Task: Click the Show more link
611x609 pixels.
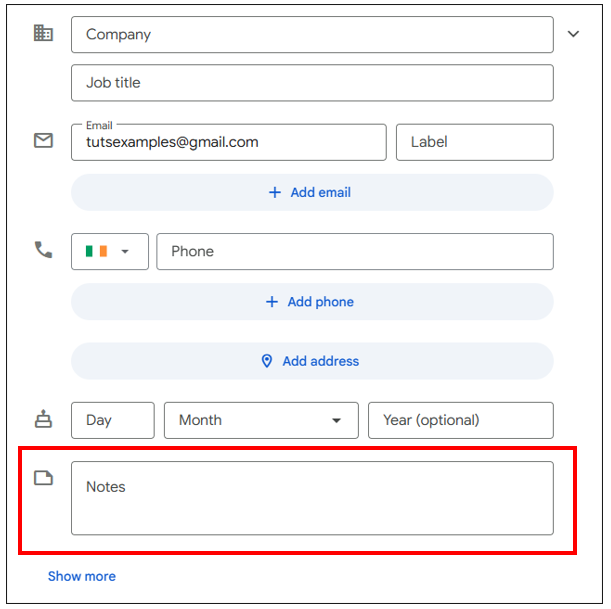Action: click(82, 576)
